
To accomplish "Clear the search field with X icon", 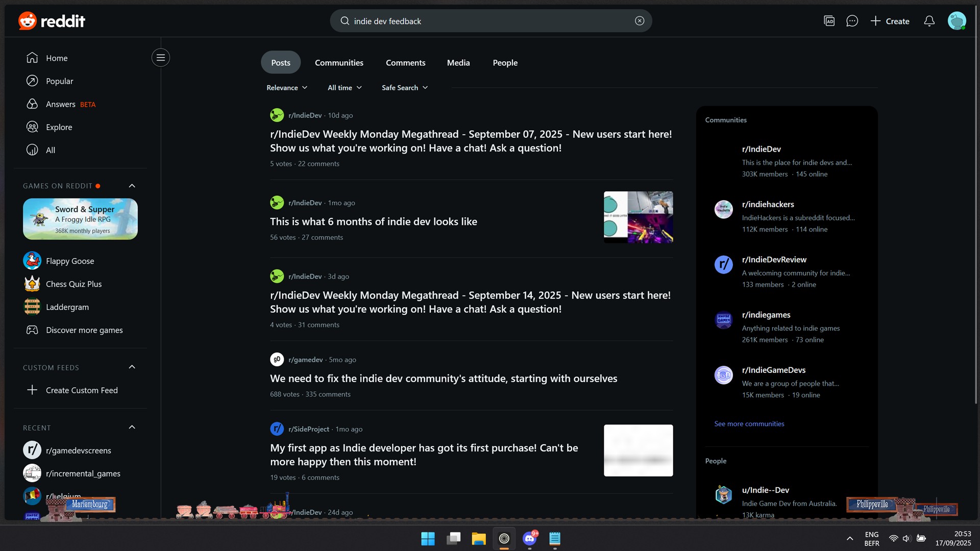I will pos(640,21).
